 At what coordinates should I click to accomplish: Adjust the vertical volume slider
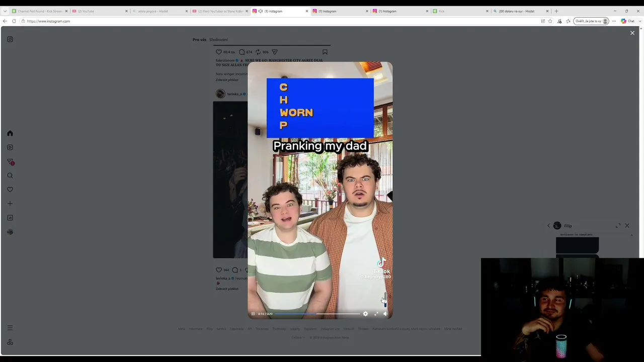(385, 300)
